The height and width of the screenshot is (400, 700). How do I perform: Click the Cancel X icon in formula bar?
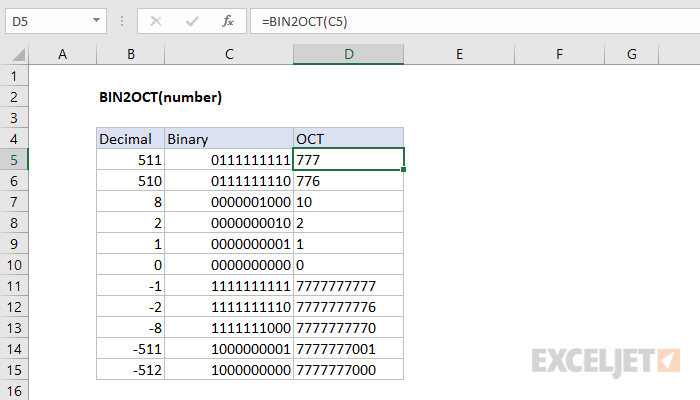tap(156, 21)
